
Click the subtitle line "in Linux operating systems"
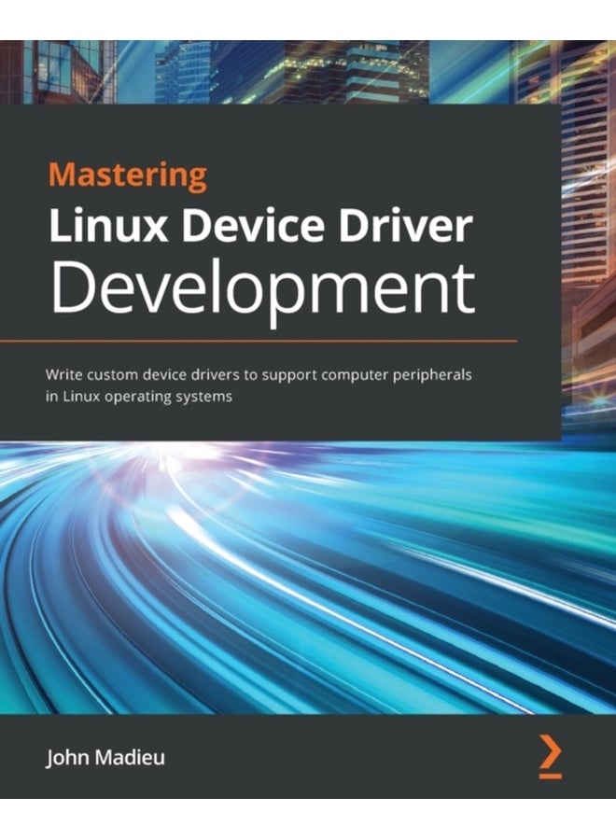point(139,397)
